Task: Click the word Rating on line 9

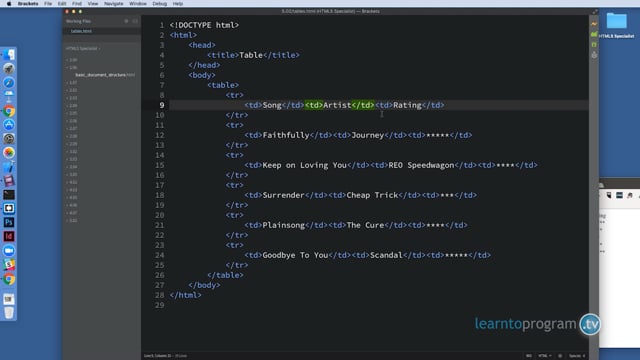Action: click(x=407, y=105)
